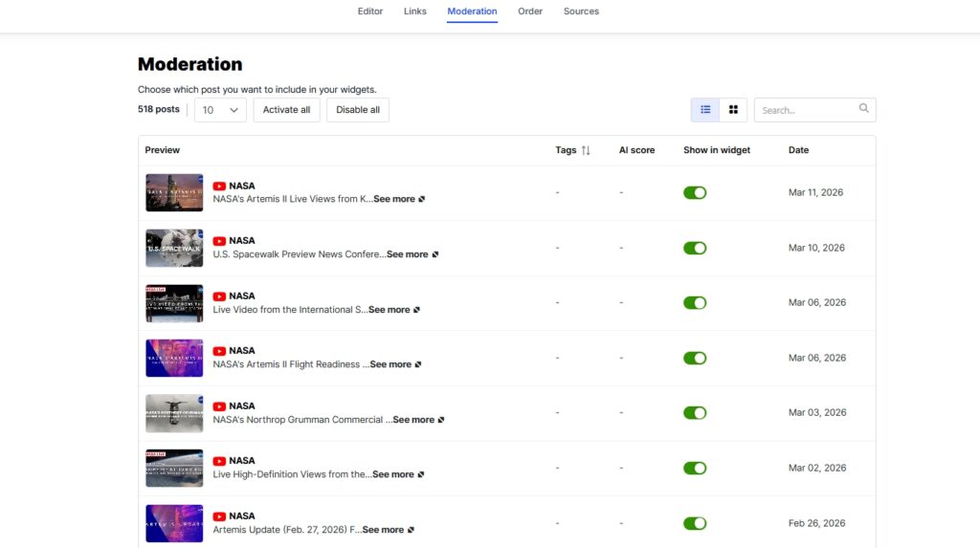Click YouTube icon on Artemis Update row
980x548 pixels.
219,516
